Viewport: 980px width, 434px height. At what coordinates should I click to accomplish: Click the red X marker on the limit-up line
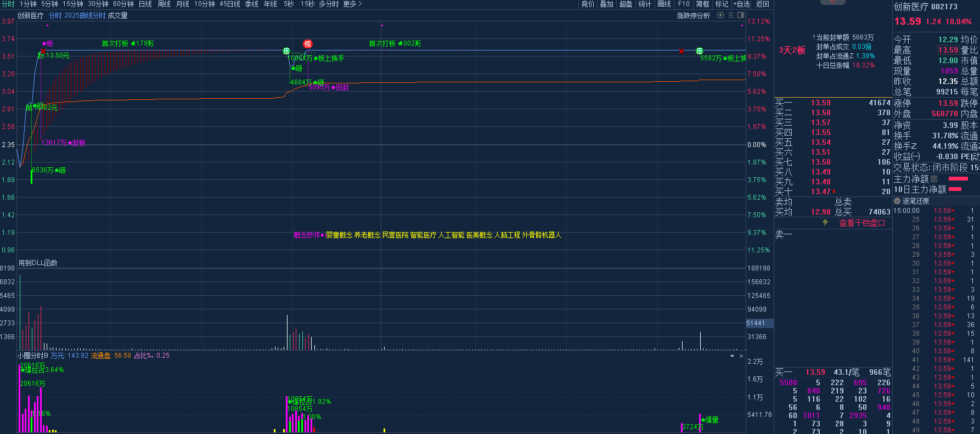pos(682,51)
